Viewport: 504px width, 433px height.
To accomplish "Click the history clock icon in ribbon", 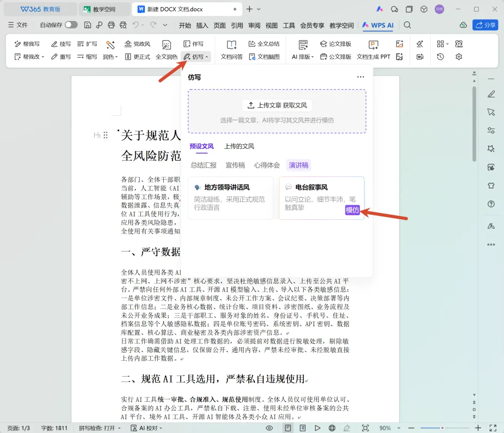I will [x=441, y=57].
